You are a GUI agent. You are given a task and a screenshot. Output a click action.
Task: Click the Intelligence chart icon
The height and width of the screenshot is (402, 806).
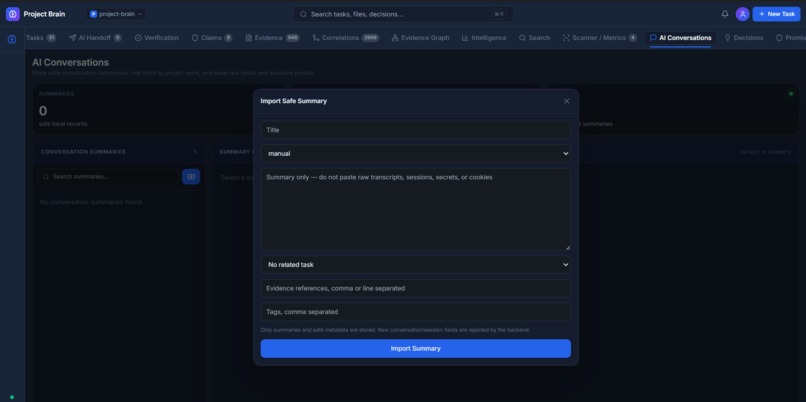[x=465, y=38]
